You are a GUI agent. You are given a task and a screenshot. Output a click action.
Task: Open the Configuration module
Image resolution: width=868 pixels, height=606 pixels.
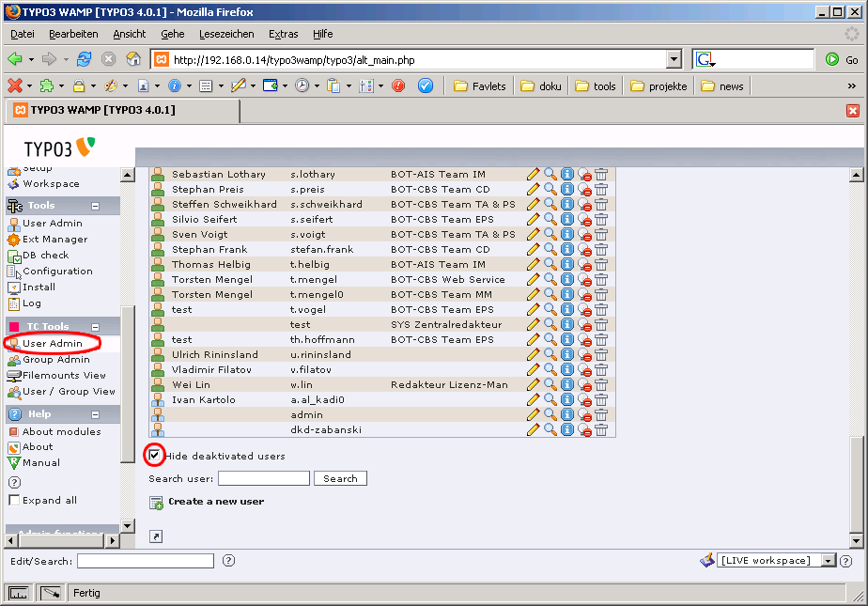[50, 272]
